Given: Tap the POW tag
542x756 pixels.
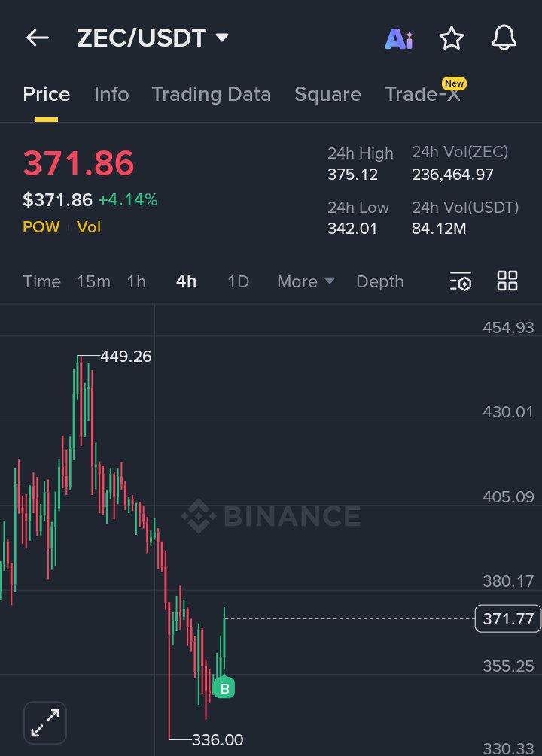Looking at the screenshot, I should 41,226.
